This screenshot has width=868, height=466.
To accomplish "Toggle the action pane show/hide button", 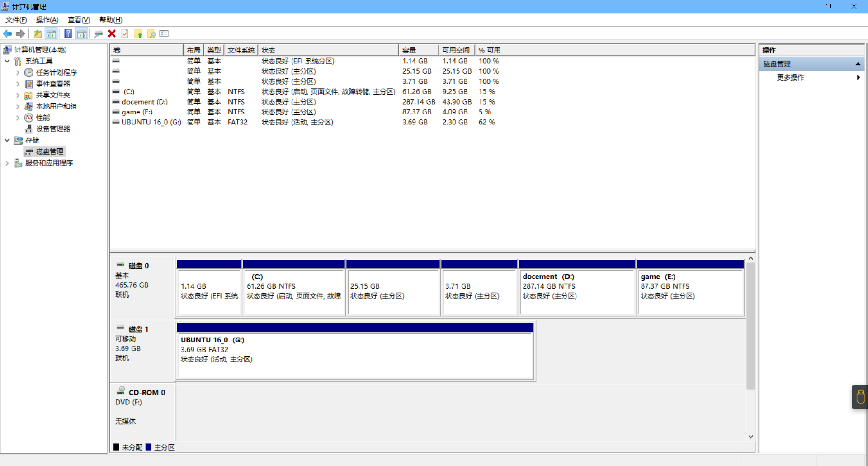I will [82, 34].
